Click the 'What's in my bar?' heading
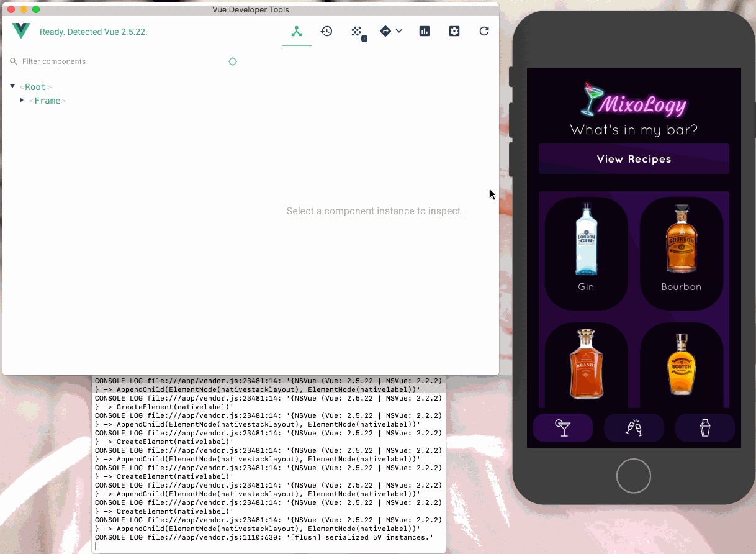 [x=634, y=130]
